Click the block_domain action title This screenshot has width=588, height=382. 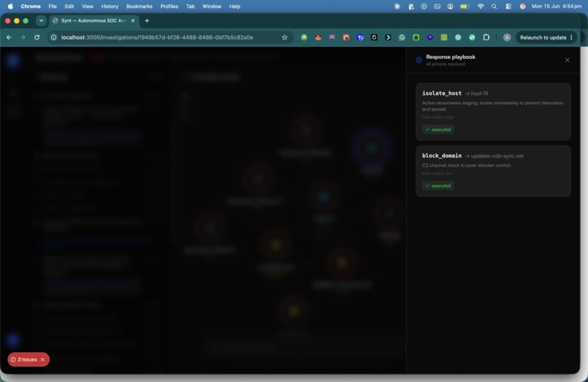click(x=442, y=156)
